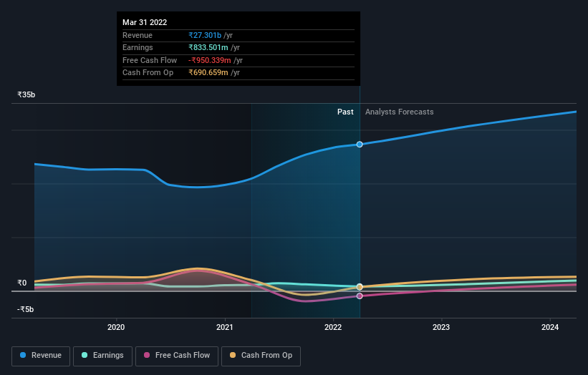Click the orange Cash From Op data point marker
The height and width of the screenshot is (375, 588).
(360, 287)
